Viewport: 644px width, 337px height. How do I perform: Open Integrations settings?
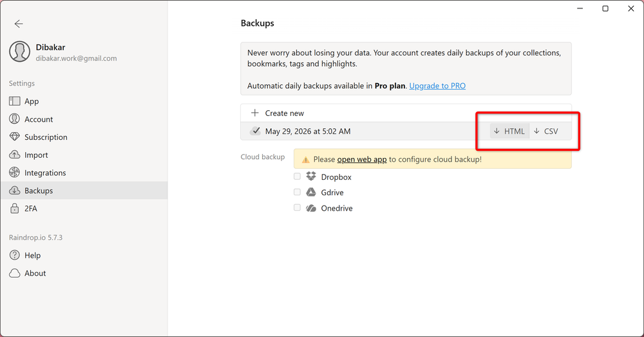click(84, 173)
